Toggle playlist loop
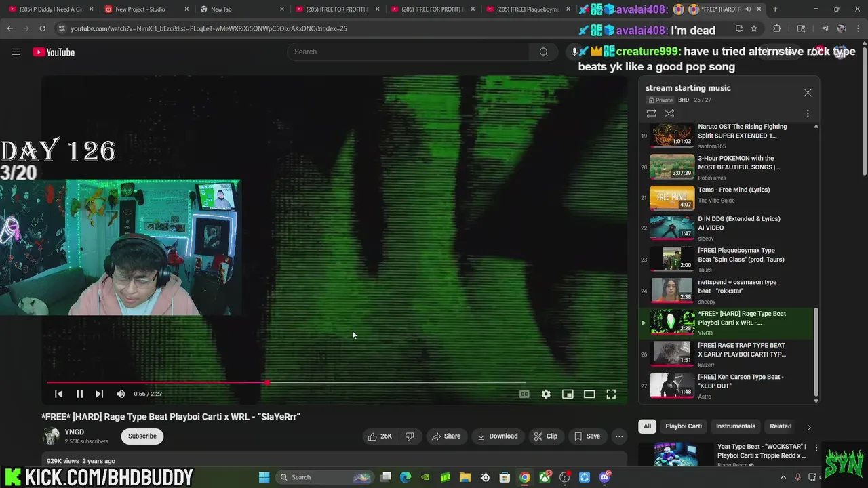Screen dimensions: 868x488 651,114
